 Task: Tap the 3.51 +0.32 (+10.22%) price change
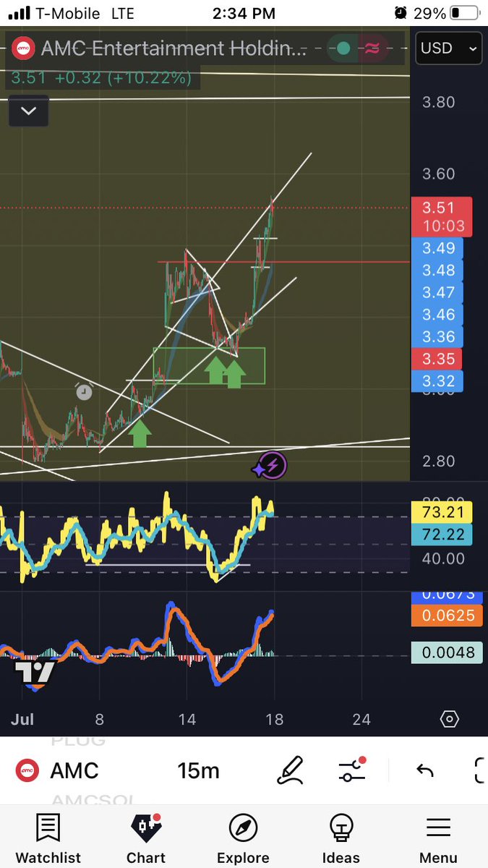click(x=102, y=77)
